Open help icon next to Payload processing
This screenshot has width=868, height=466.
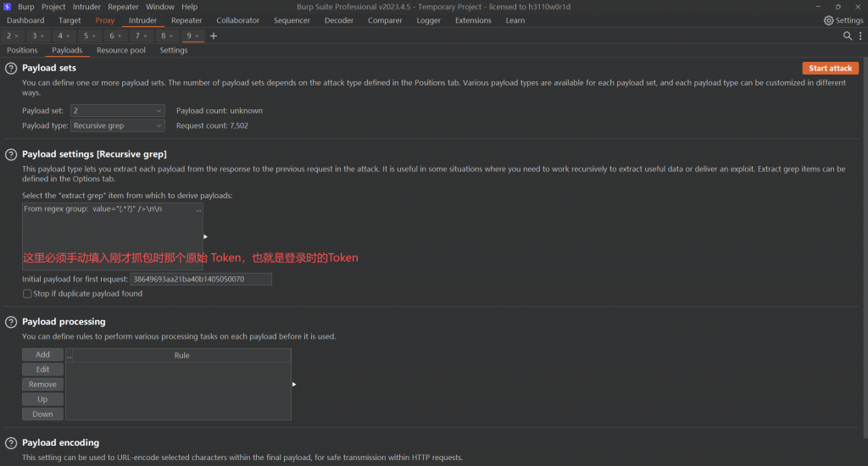11,322
